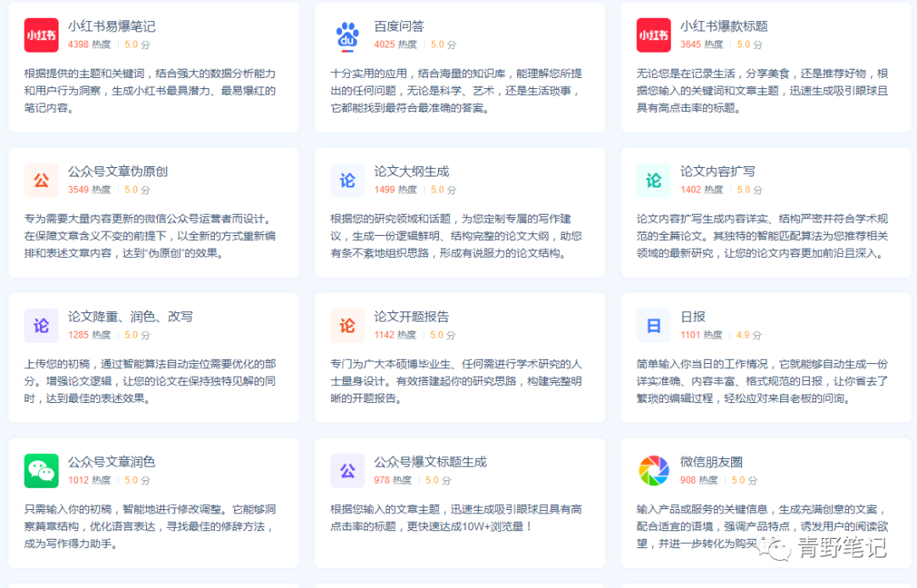Open the 论文大纲生成 title
The image size is (917, 588).
click(x=411, y=171)
